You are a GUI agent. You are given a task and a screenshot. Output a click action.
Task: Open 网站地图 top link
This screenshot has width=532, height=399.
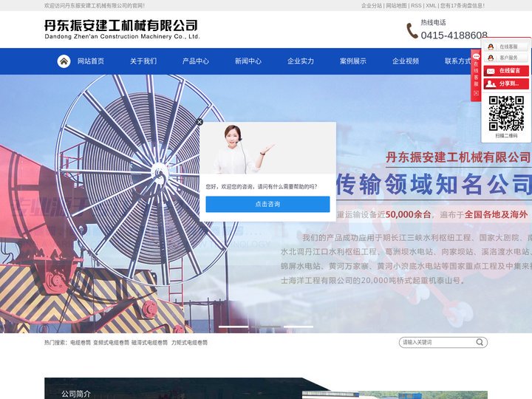396,6
